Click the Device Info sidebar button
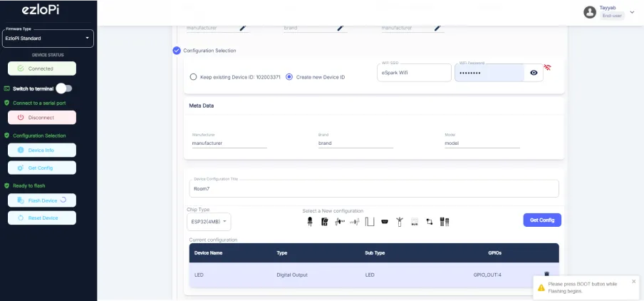The height and width of the screenshot is (301, 644). pyautogui.click(x=41, y=150)
